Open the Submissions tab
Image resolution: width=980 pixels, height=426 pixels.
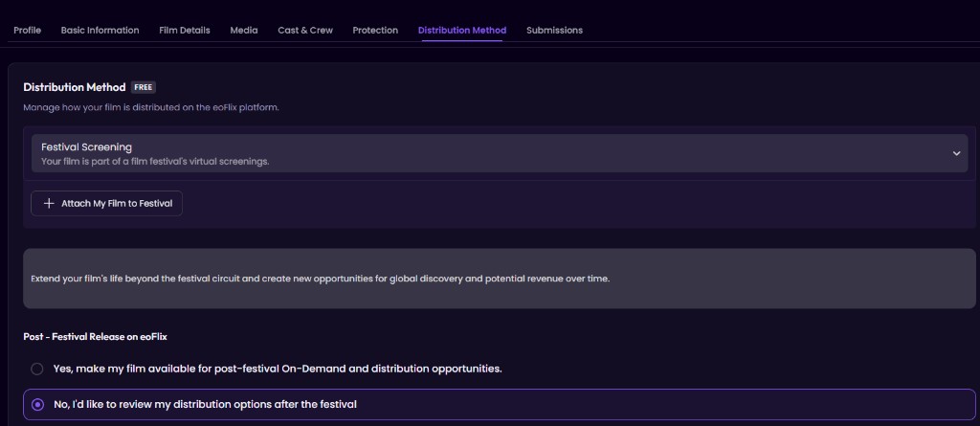[x=554, y=30]
